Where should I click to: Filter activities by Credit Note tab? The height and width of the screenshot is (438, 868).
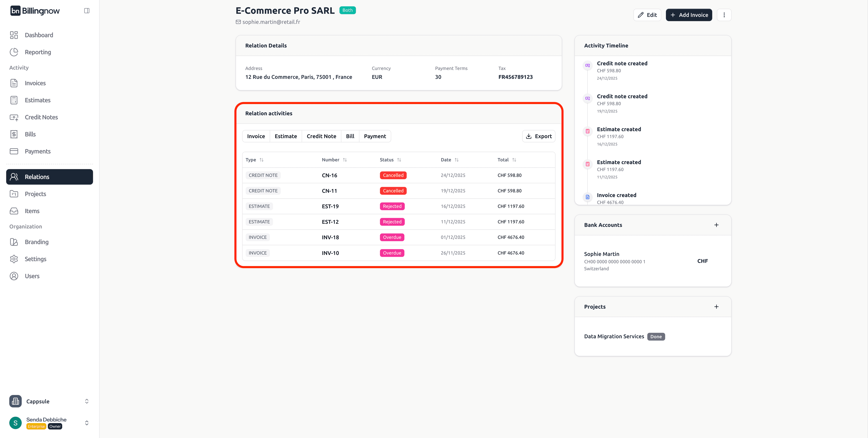pos(321,136)
